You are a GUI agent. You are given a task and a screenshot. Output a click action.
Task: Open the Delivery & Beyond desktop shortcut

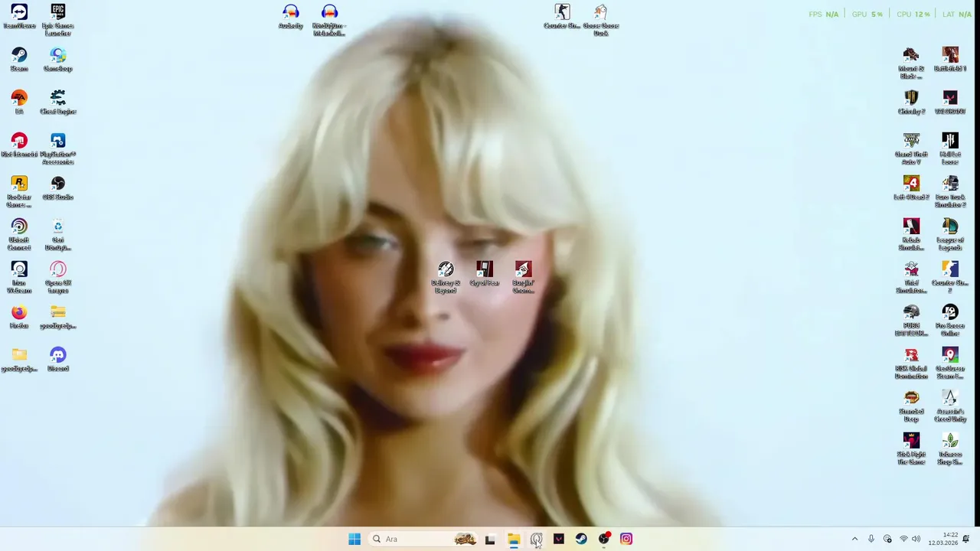[x=446, y=277]
